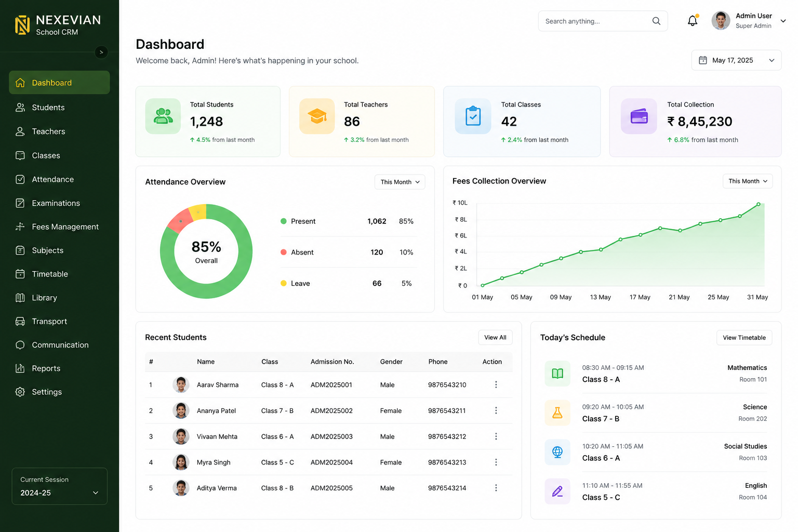
Task: Open action menu for Aarav Sharma
Action: (x=496, y=384)
